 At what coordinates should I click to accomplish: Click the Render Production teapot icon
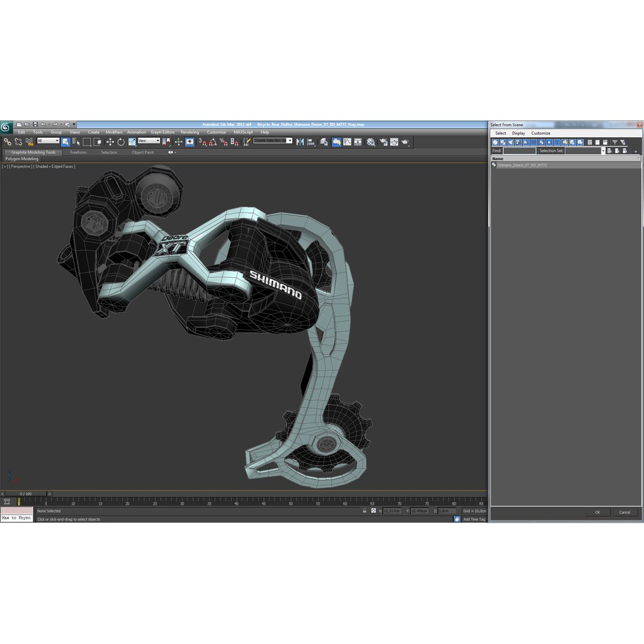coord(405,142)
